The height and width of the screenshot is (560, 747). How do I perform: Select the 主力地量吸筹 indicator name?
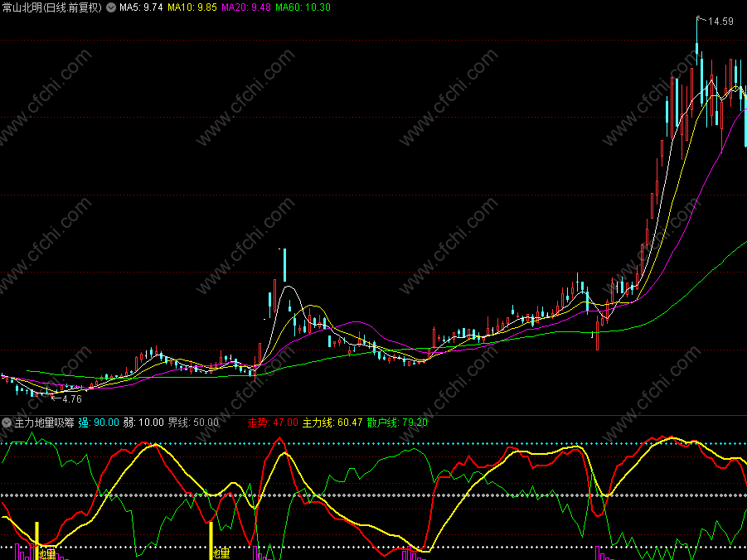click(x=44, y=422)
